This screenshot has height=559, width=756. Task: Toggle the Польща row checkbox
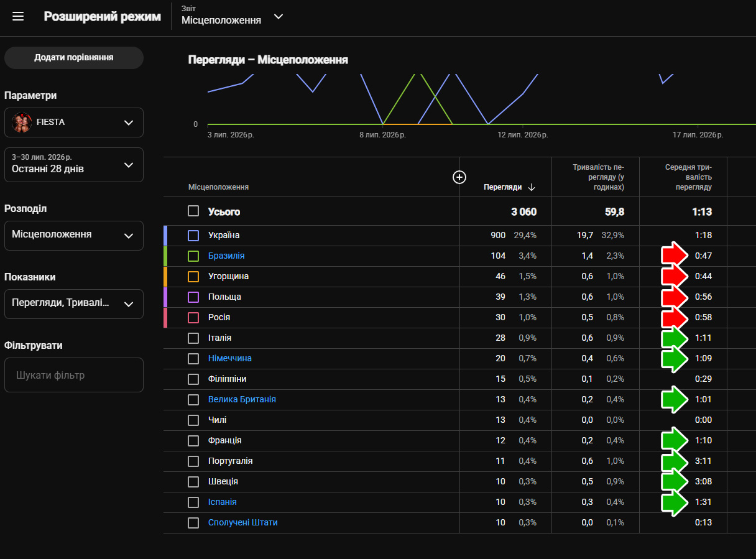coord(193,297)
